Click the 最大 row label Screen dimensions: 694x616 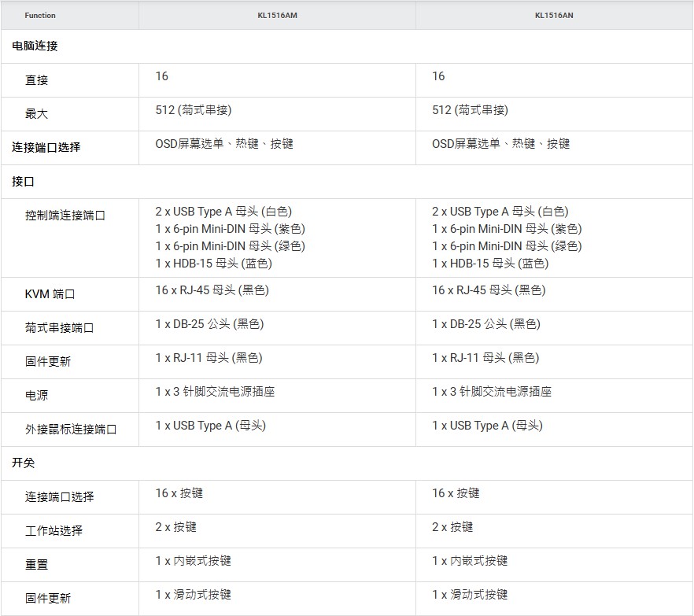tap(36, 114)
